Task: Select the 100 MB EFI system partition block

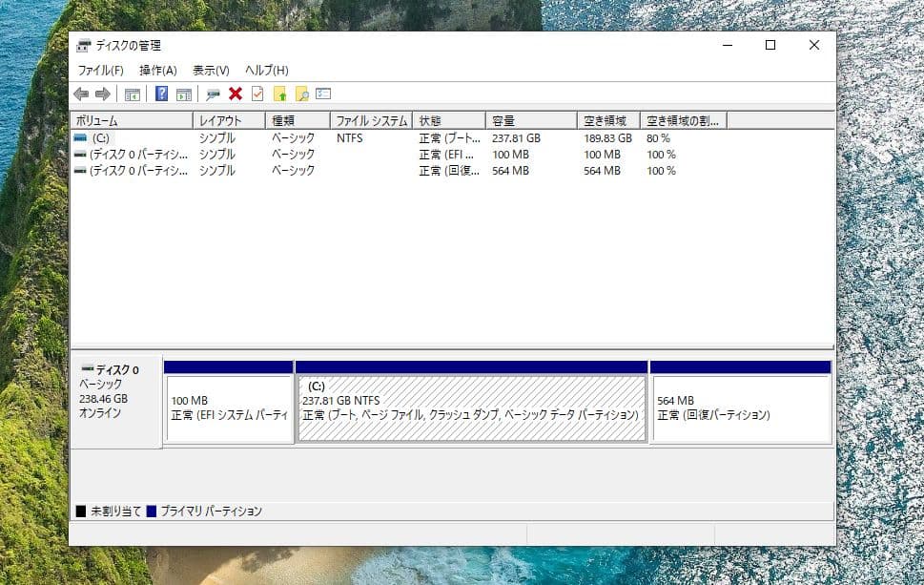Action: [x=228, y=406]
